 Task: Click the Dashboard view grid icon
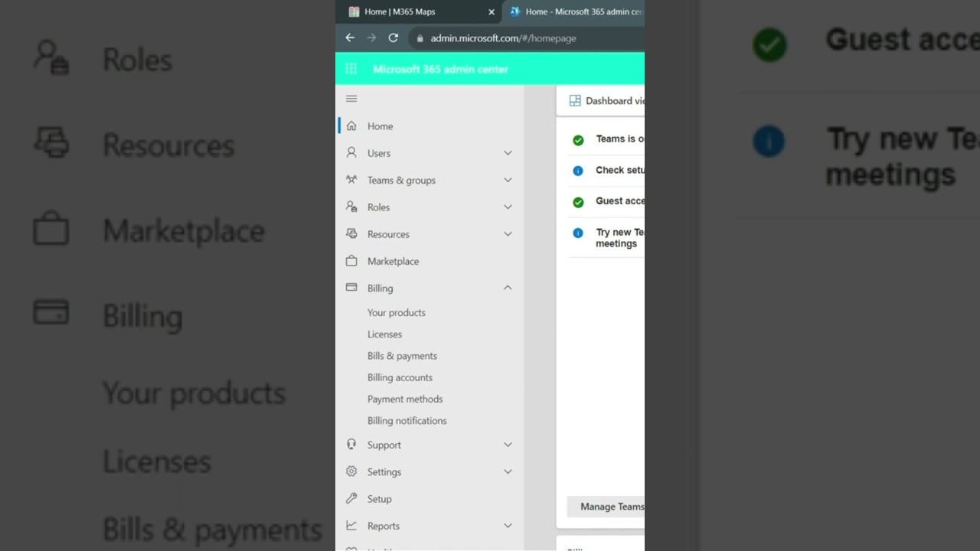click(x=575, y=101)
